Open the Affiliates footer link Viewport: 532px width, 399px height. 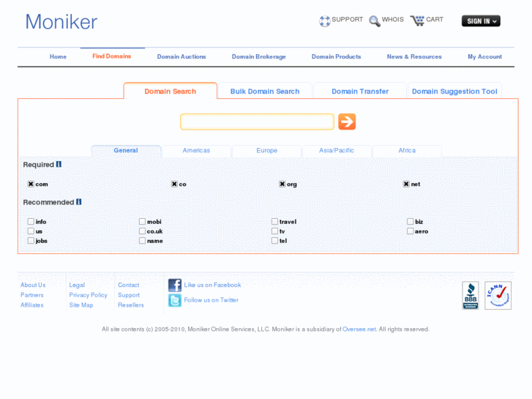[32, 305]
